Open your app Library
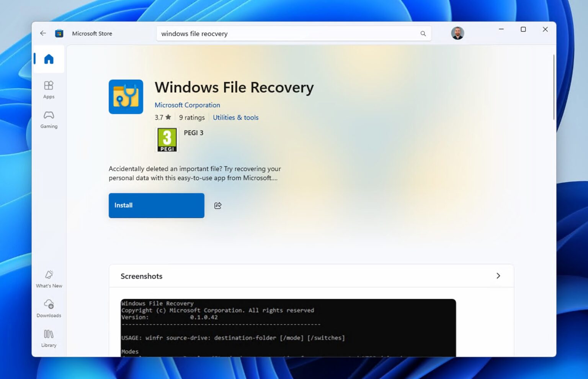 click(x=49, y=338)
